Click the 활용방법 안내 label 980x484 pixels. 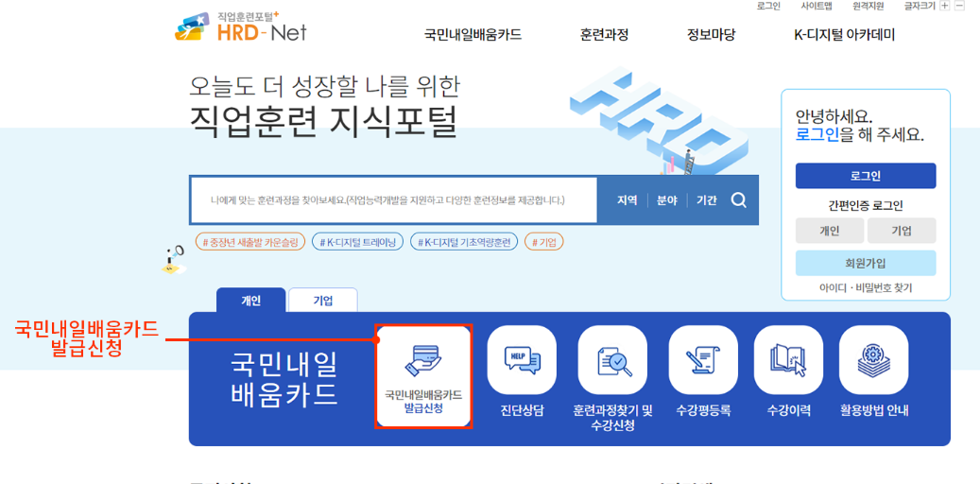click(874, 411)
